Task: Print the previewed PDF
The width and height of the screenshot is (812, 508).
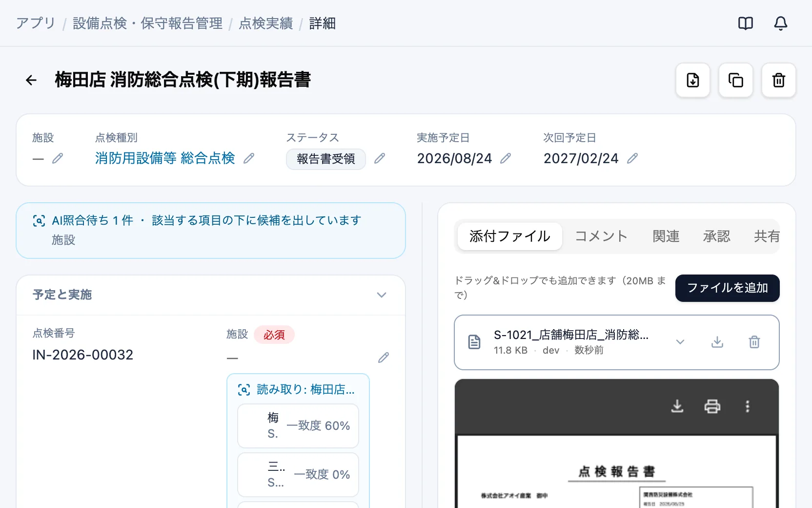Action: click(x=712, y=406)
